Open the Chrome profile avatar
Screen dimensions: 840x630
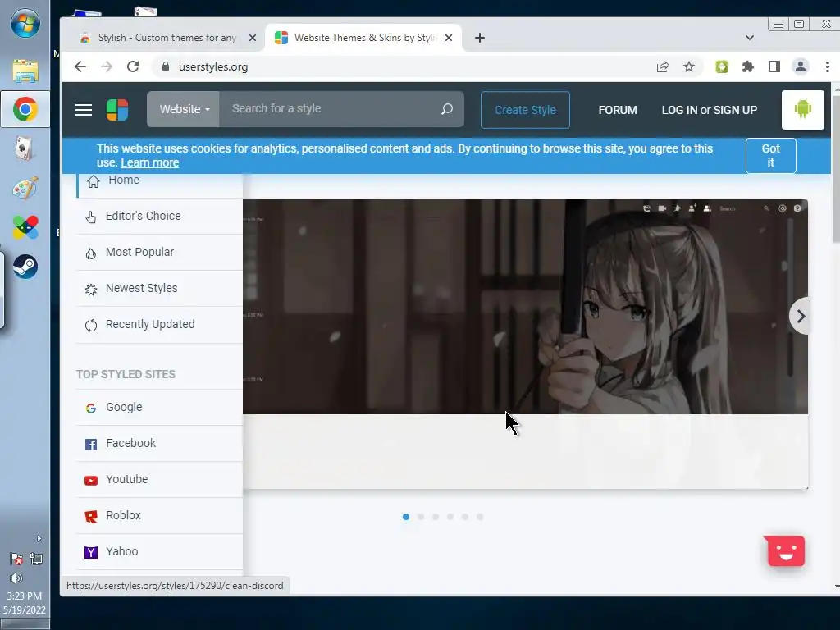point(801,66)
